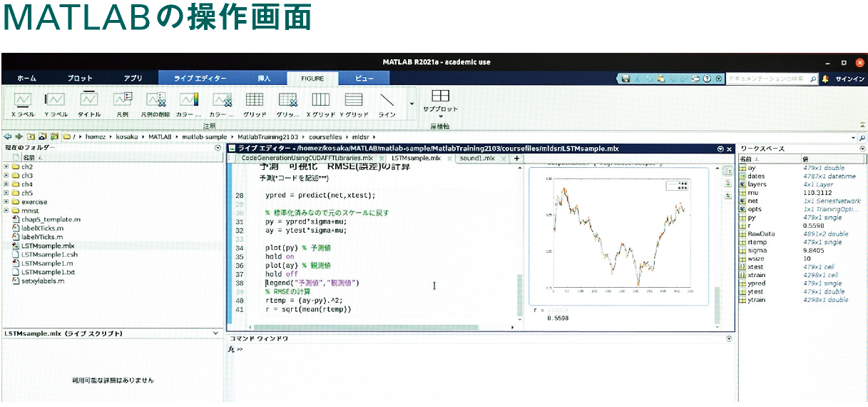Viewport: 868px width, 407px height.
Task: Open help via the question mark icon
Action: coord(707,78)
